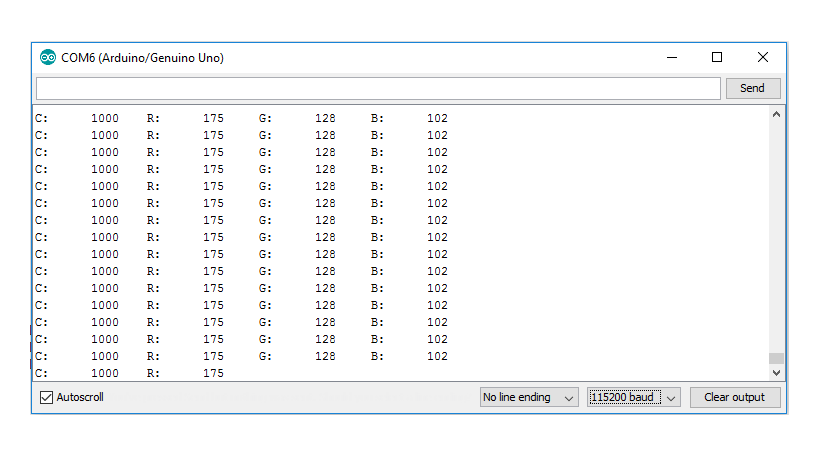Image resolution: width=819 pixels, height=460 pixels.
Task: Minimize the COM6 serial monitor window
Action: click(x=672, y=57)
